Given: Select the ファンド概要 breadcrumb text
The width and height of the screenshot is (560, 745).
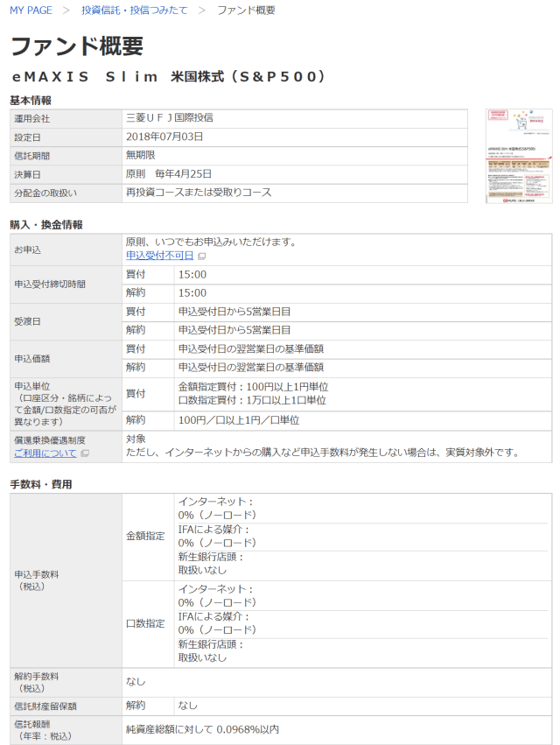Looking at the screenshot, I should [246, 10].
